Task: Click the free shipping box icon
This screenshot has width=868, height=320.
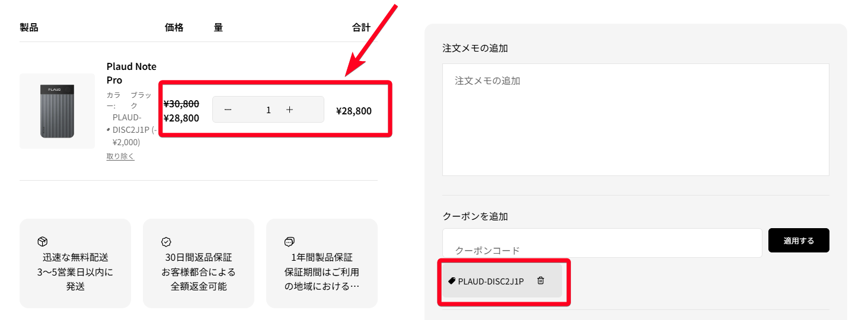Action: pos(42,241)
